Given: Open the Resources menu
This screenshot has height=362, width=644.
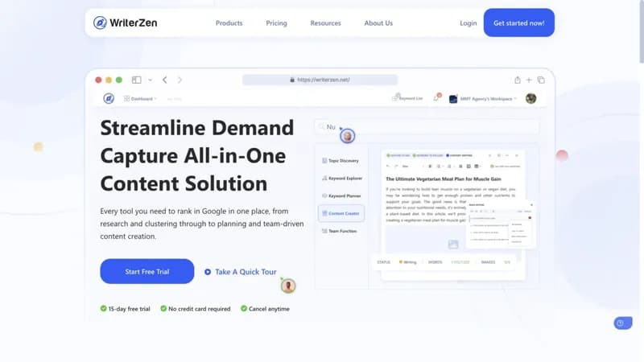Looking at the screenshot, I should click(x=326, y=23).
